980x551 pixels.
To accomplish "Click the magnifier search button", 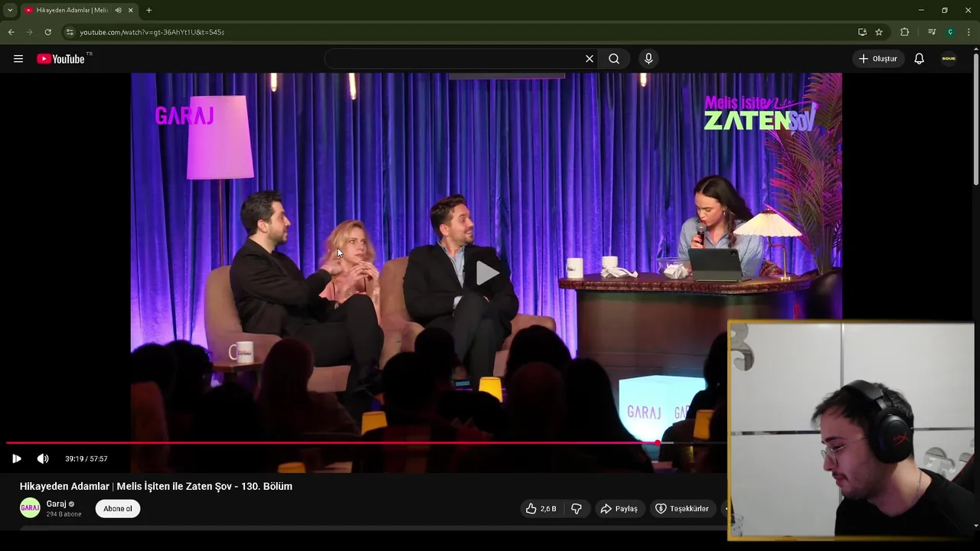I will coord(614,59).
